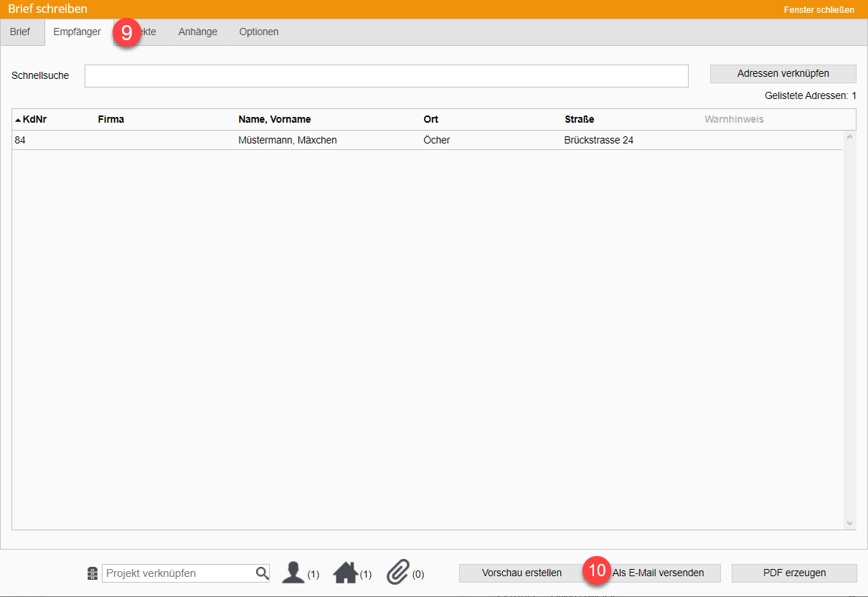The height and width of the screenshot is (597, 868).
Task: Click the scrollbar up arrow in the list
Action: pos(850,136)
